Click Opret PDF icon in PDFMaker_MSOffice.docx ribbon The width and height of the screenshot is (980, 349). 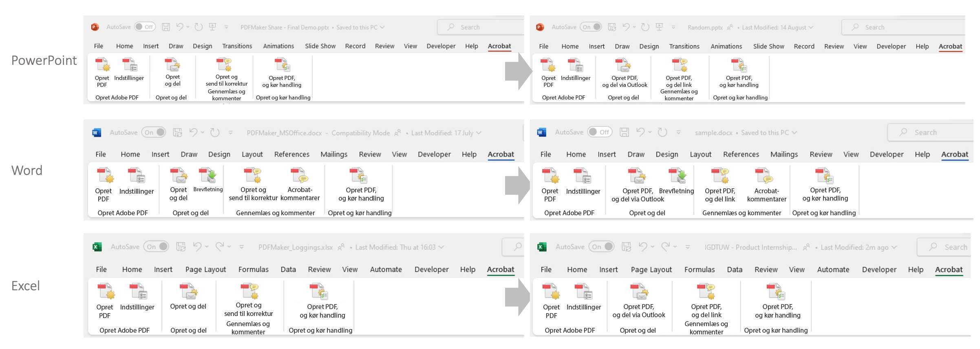coord(105,175)
